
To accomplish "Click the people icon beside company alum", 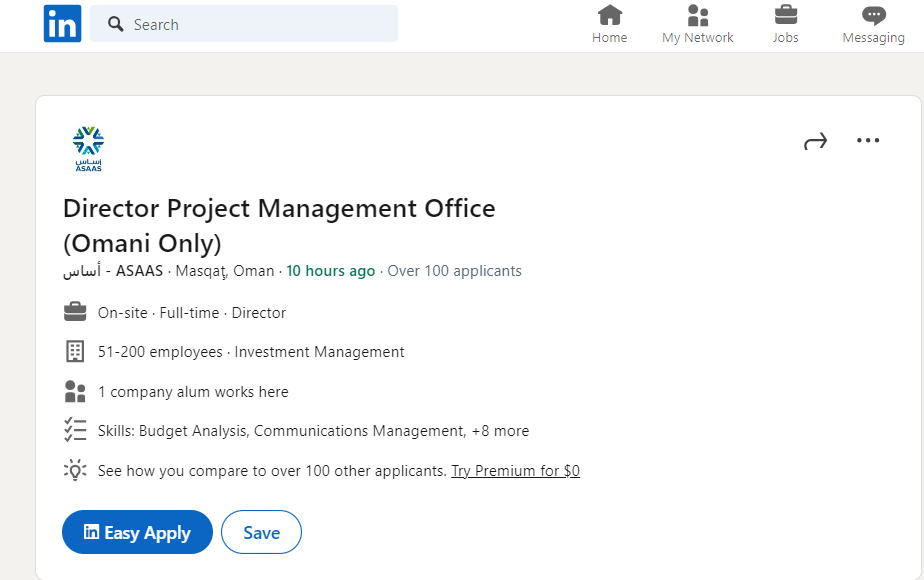I will pyautogui.click(x=75, y=391).
